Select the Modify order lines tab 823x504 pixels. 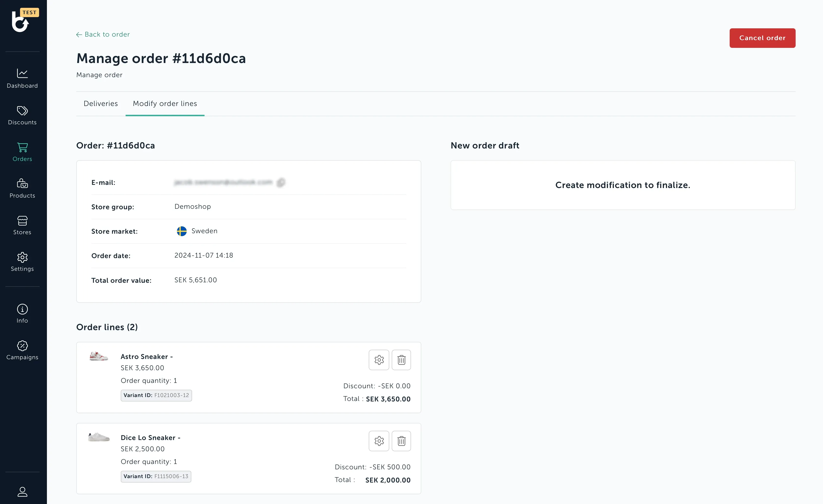pos(165,104)
